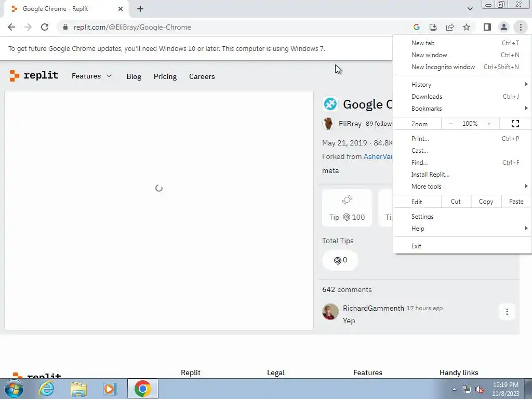Expand the More tools submenu
Screen dimensions: 532x399
click(462, 187)
